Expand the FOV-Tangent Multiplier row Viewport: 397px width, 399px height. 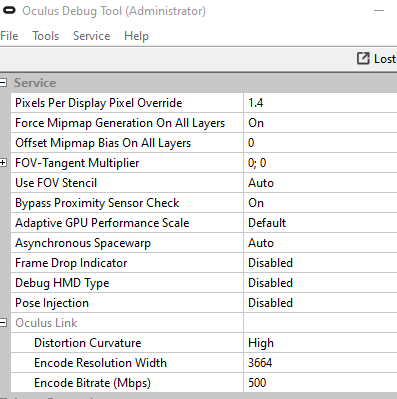[3, 163]
